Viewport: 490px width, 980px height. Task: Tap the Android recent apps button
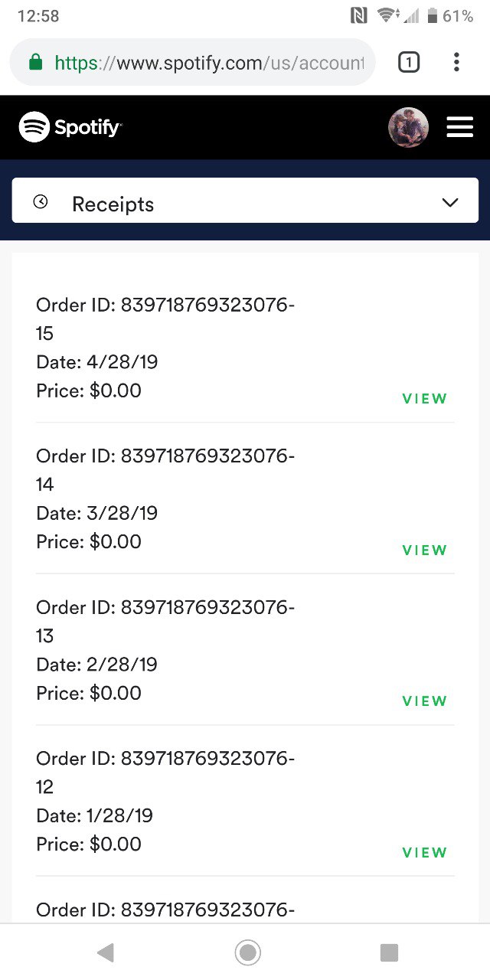point(389,952)
